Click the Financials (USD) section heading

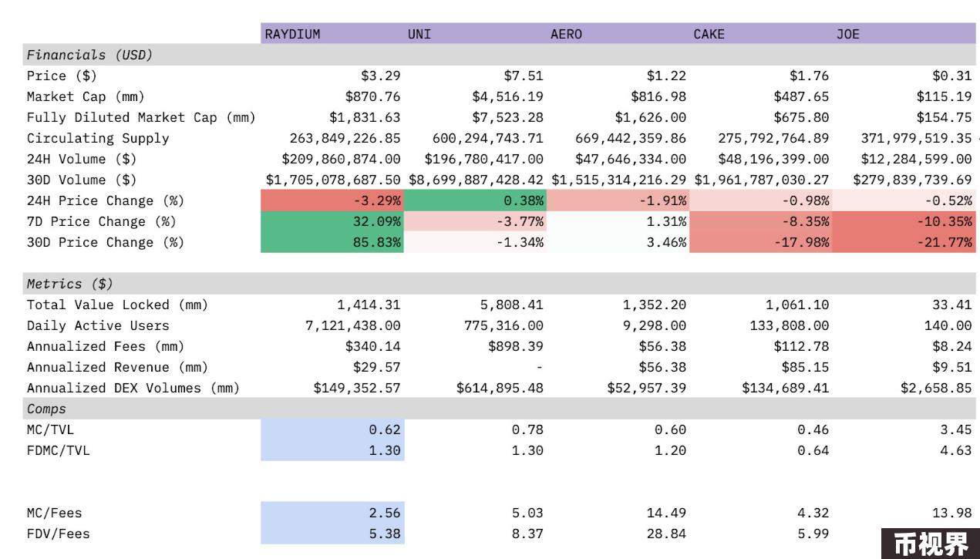click(x=89, y=55)
